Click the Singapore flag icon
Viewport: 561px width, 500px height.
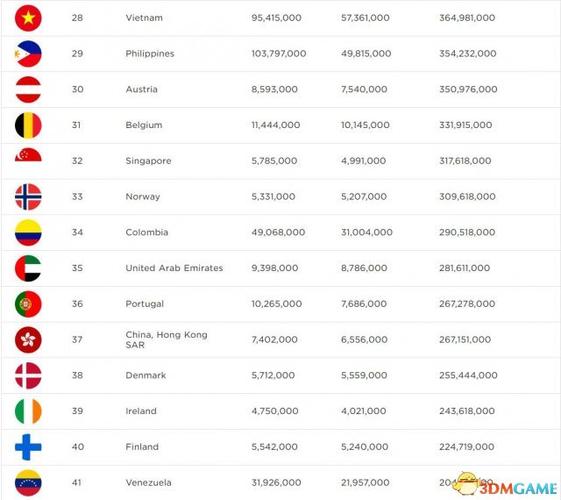(x=28, y=155)
